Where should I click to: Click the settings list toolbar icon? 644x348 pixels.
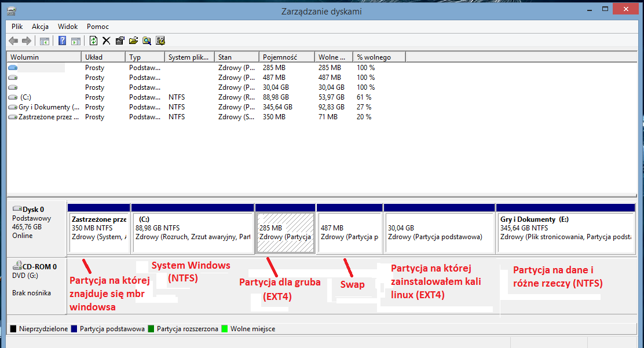pos(160,41)
